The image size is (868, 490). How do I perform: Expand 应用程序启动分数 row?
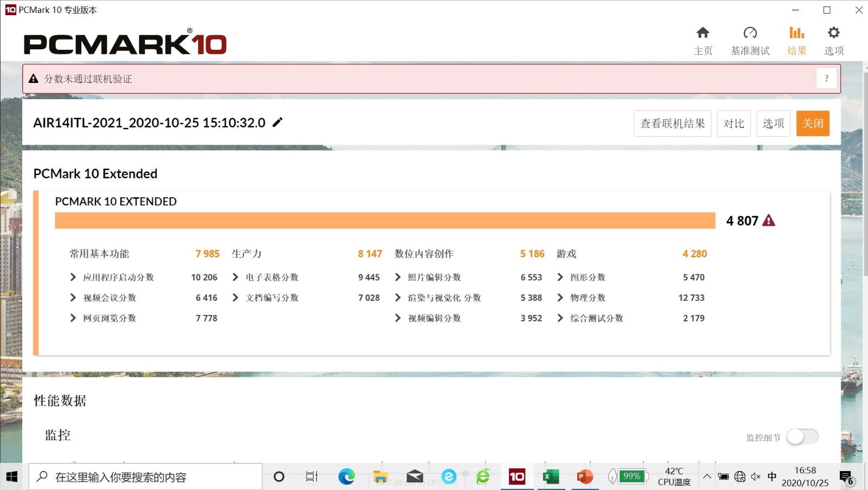(x=73, y=277)
